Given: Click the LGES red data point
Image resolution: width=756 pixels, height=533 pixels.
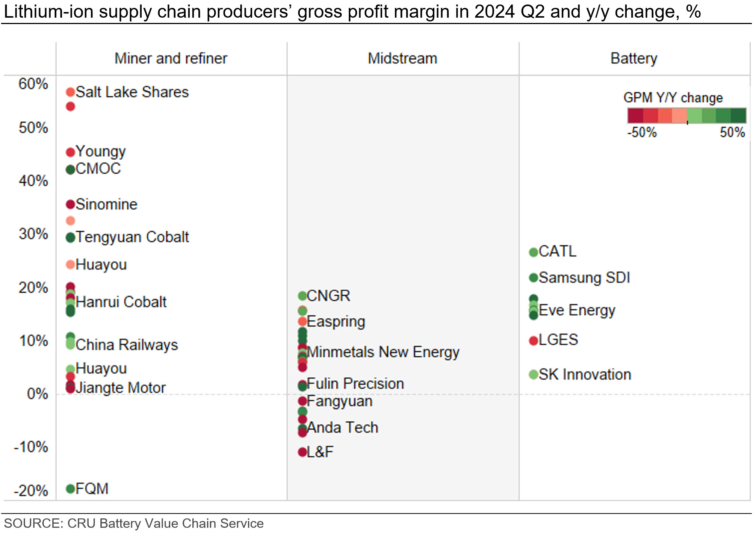Looking at the screenshot, I should [533, 341].
